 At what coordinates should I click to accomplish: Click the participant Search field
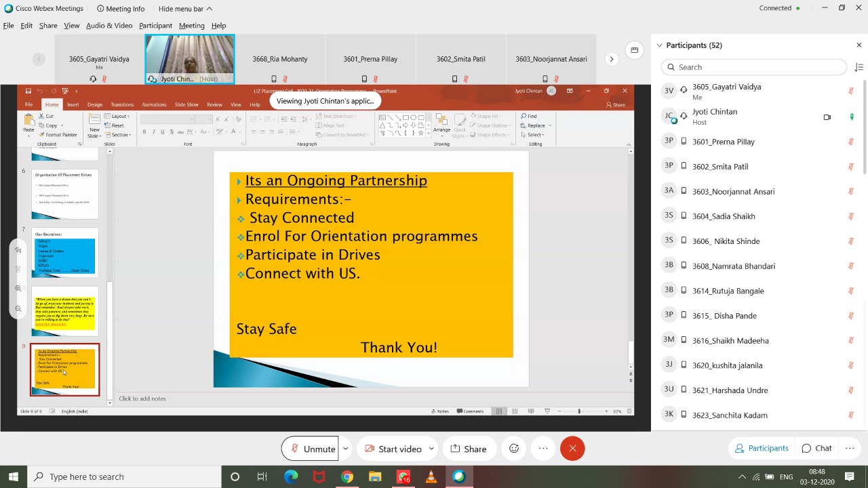click(x=753, y=67)
